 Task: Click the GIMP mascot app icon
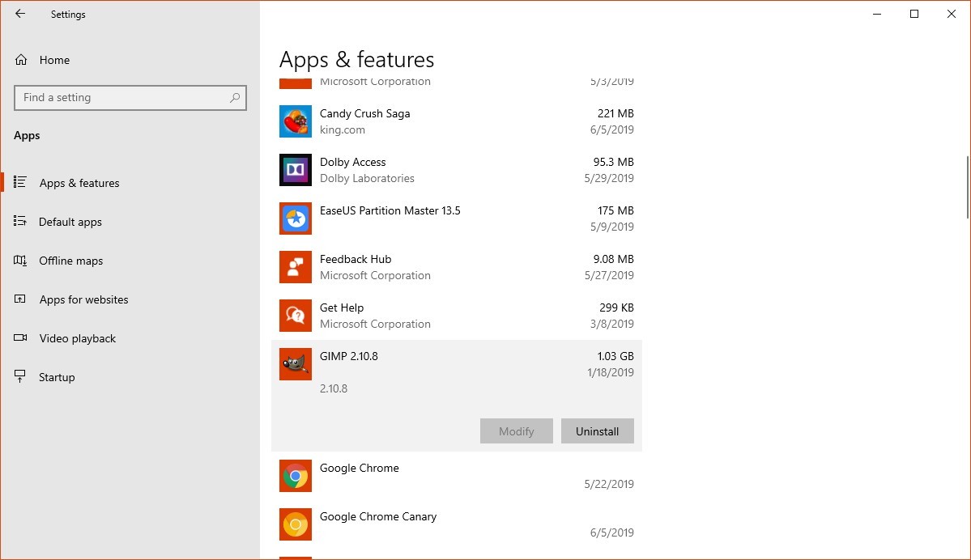coord(296,364)
